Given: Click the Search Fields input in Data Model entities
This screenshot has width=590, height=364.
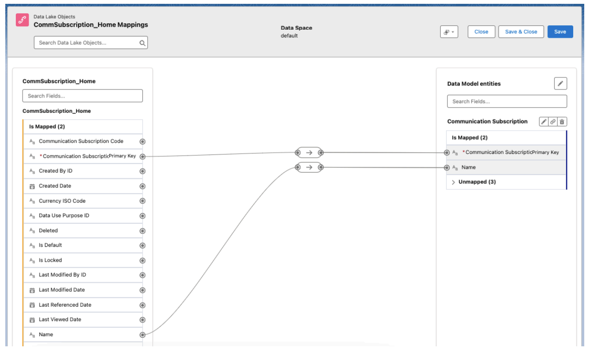Looking at the screenshot, I should (506, 101).
